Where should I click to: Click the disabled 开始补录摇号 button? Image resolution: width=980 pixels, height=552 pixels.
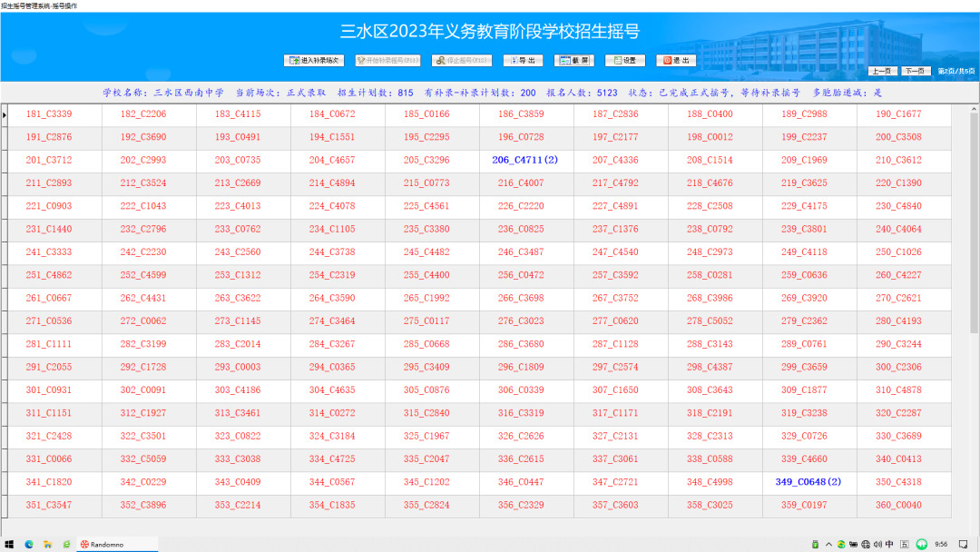[x=387, y=61]
